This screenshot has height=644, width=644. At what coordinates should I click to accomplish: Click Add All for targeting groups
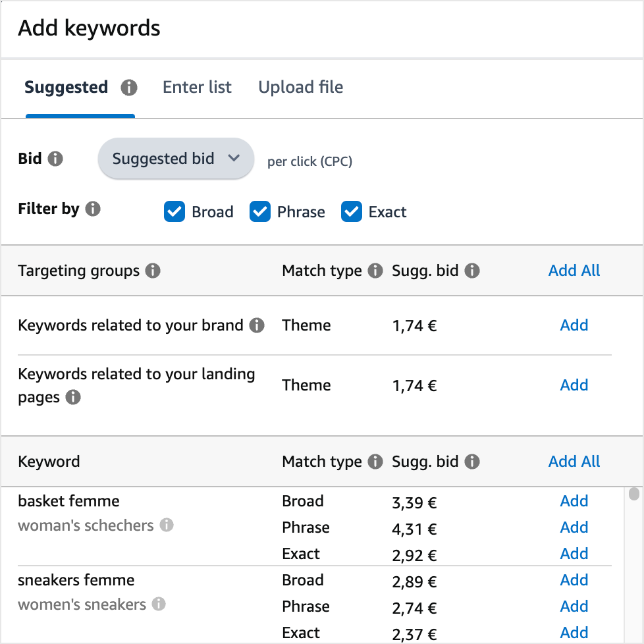574,271
